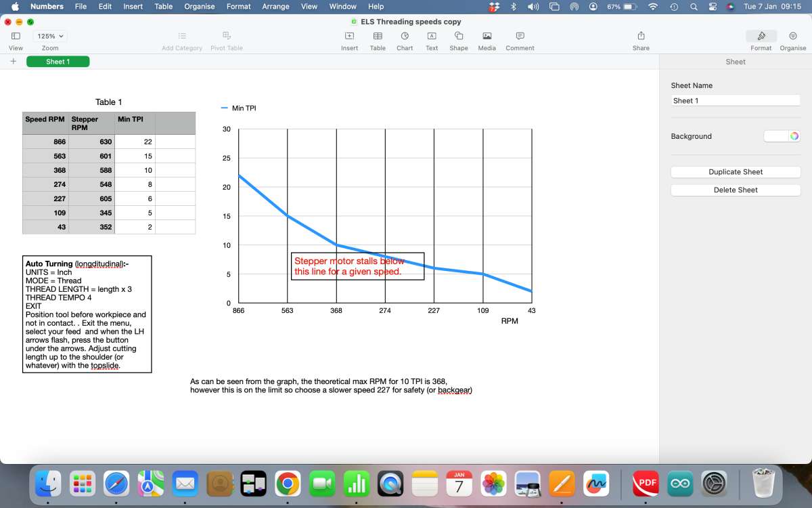Open QuickTime Player from the Dock
The height and width of the screenshot is (508, 812).
pos(390,484)
